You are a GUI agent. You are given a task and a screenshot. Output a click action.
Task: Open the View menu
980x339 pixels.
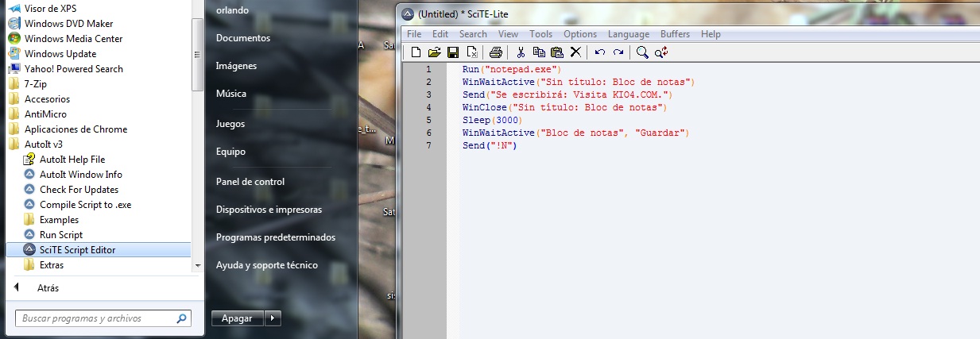pyautogui.click(x=508, y=34)
